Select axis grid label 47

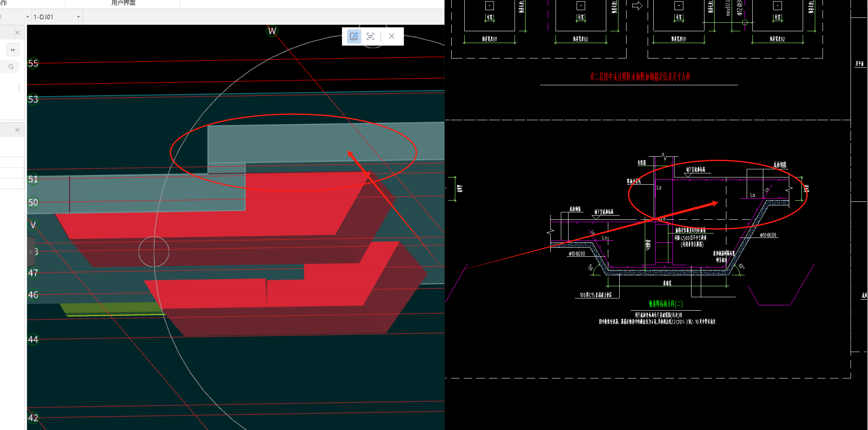pos(33,273)
